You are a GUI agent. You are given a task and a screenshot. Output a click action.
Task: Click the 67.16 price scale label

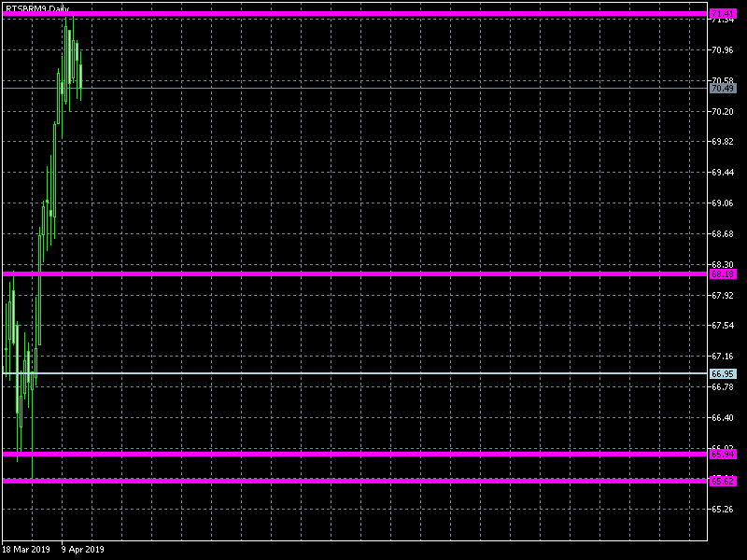tap(722, 357)
